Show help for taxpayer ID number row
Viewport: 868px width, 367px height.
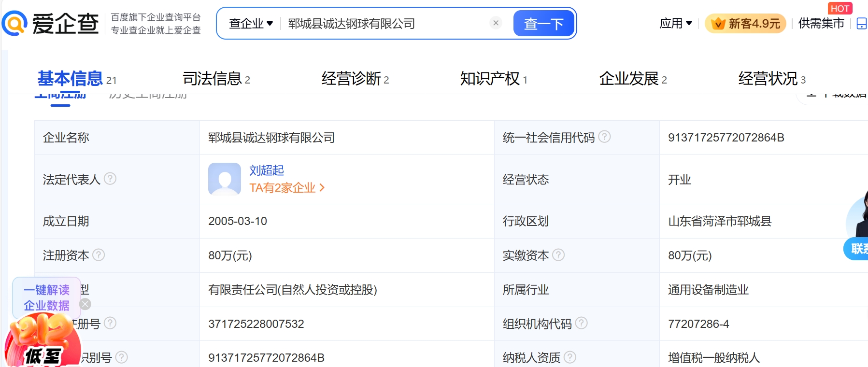point(122,357)
